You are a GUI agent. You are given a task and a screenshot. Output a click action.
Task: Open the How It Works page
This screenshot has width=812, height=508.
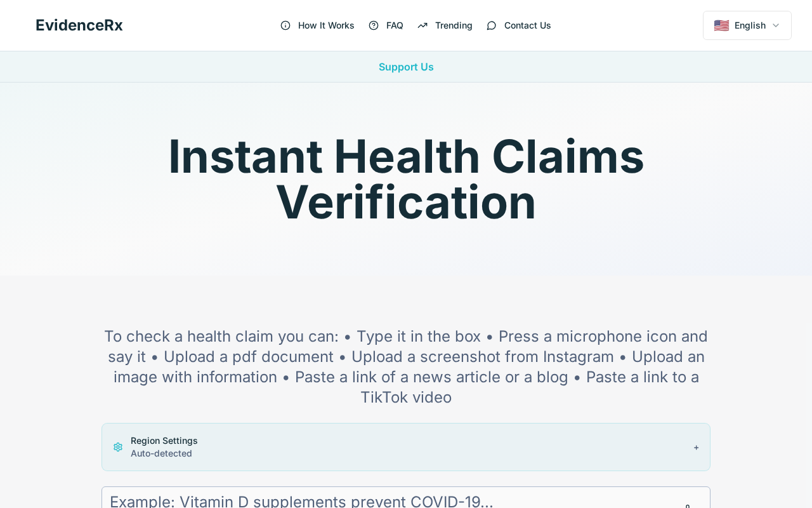[x=326, y=25]
